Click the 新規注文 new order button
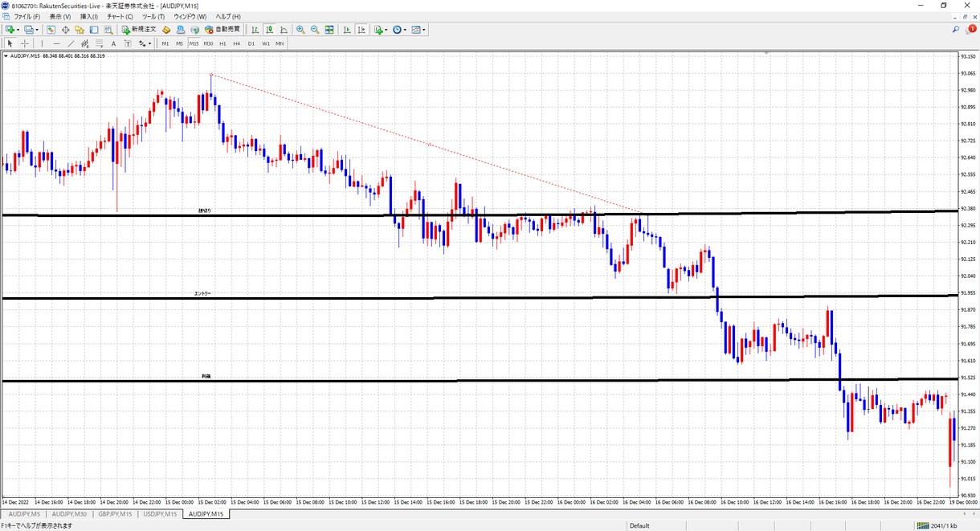The width and height of the screenshot is (980, 531). coord(139,30)
